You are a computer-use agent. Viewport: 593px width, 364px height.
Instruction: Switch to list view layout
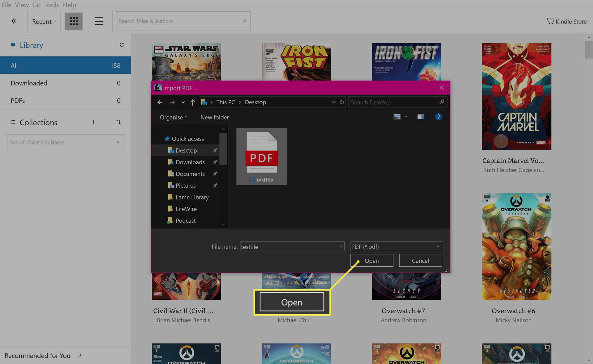click(99, 21)
